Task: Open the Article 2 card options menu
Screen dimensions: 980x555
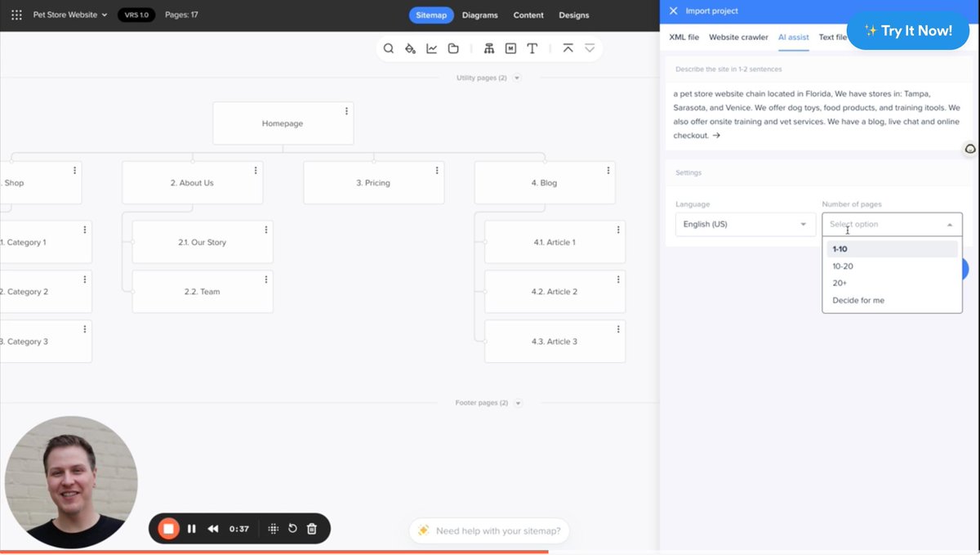Action: [618, 280]
